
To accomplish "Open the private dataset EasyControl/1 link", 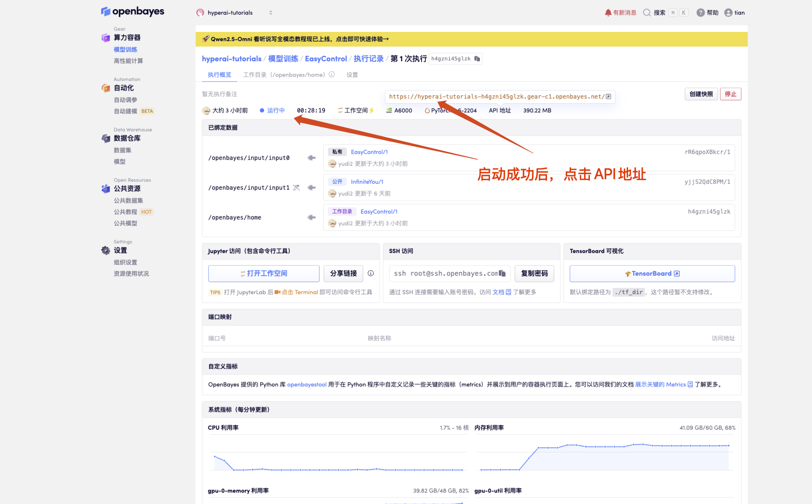I will (x=369, y=152).
